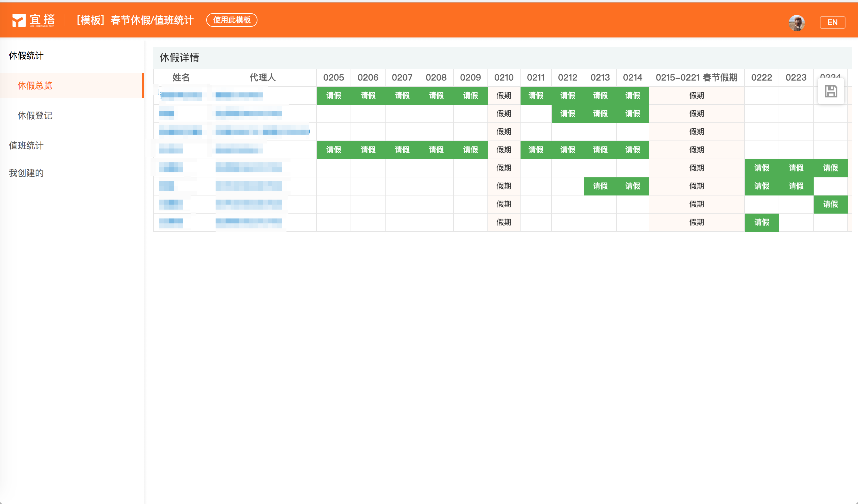Click the 使用此模板 button
The height and width of the screenshot is (504, 858).
coord(232,20)
